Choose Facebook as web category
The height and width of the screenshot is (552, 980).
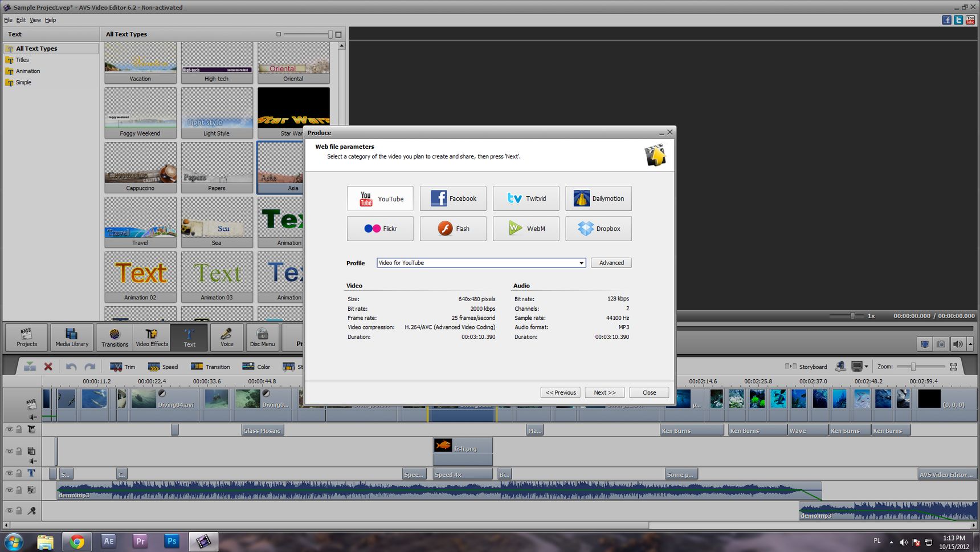click(453, 198)
